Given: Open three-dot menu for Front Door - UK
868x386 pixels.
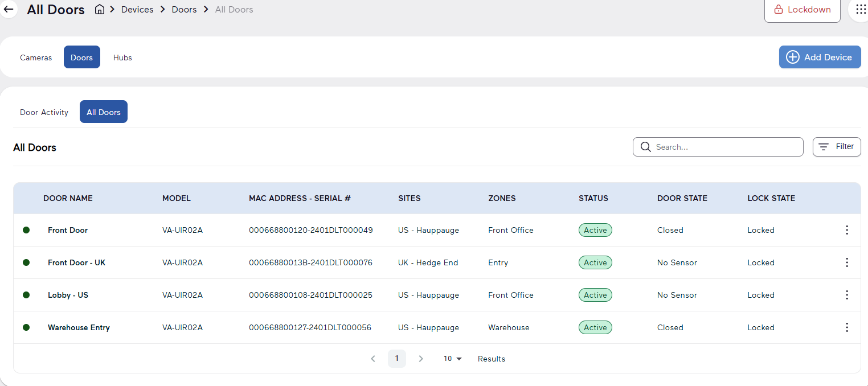Looking at the screenshot, I should (x=846, y=262).
